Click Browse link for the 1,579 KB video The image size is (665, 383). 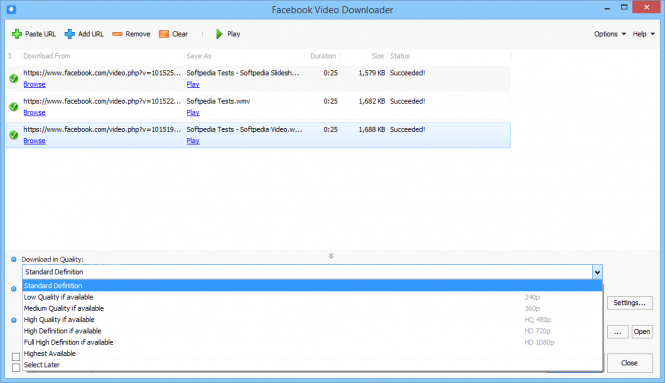pos(34,84)
